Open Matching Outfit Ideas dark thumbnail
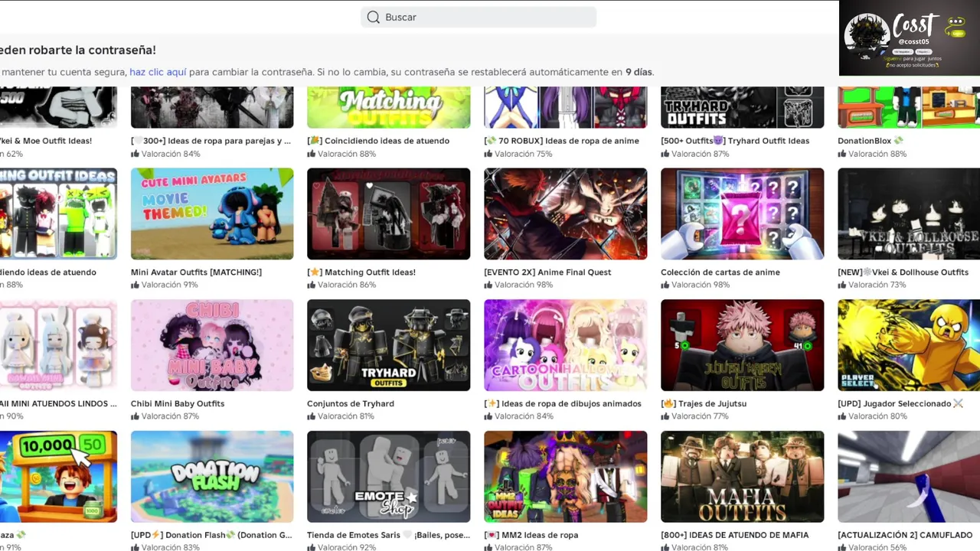Viewport: 980px width, 551px height. 389,214
